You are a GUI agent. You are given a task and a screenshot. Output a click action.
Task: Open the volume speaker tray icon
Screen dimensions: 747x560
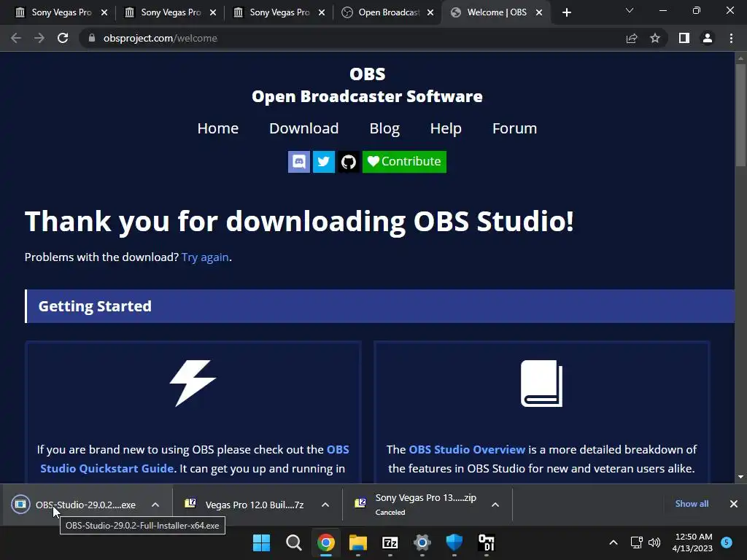click(x=654, y=542)
